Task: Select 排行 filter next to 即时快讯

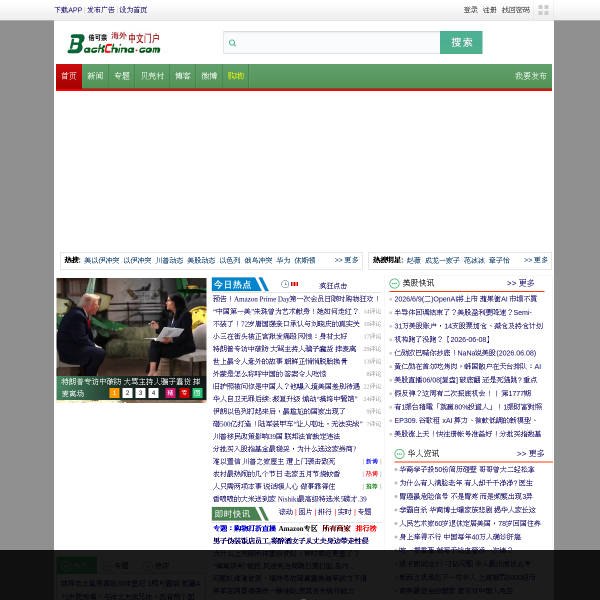Action: pos(325,512)
